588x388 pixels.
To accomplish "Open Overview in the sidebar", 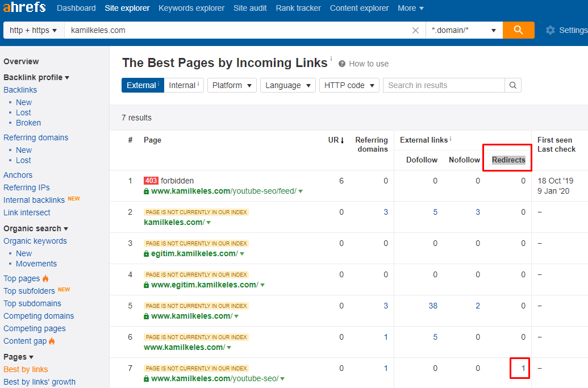I will click(x=21, y=61).
